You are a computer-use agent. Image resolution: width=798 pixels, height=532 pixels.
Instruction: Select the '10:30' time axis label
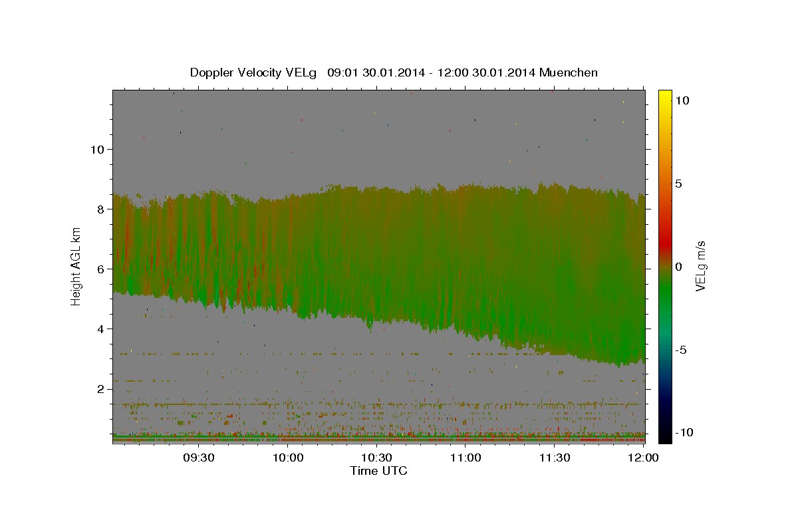[377, 458]
